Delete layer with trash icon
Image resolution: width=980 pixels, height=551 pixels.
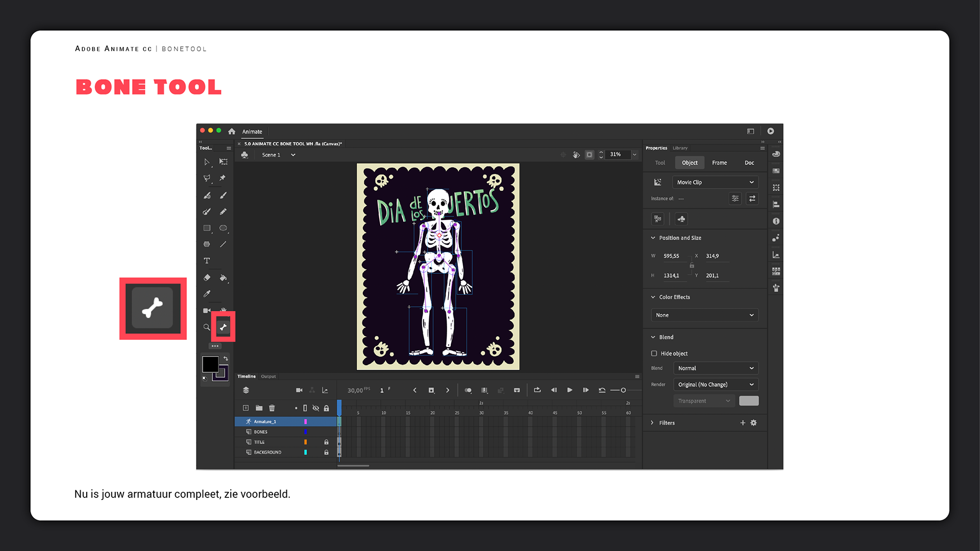(272, 408)
